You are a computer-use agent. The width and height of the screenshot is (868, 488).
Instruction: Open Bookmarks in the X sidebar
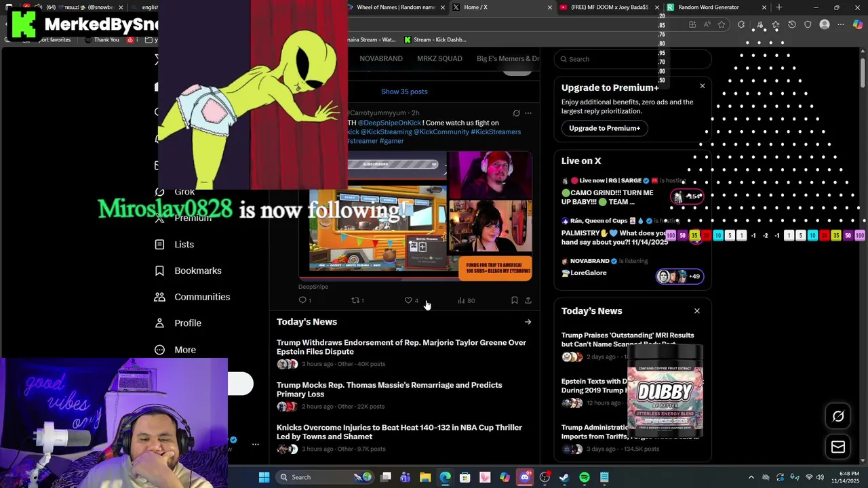pyautogui.click(x=188, y=270)
